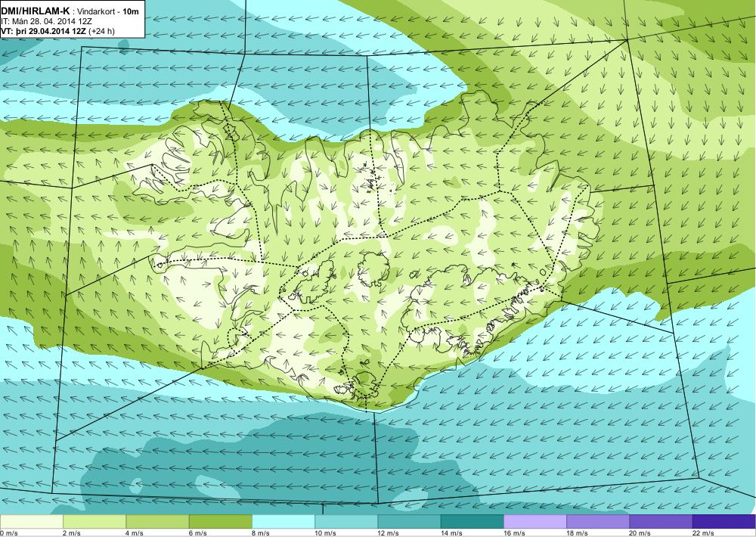The height and width of the screenshot is (537, 756).
Task: Click the dark green 6 m/s legend swatch
Action: pos(220,521)
